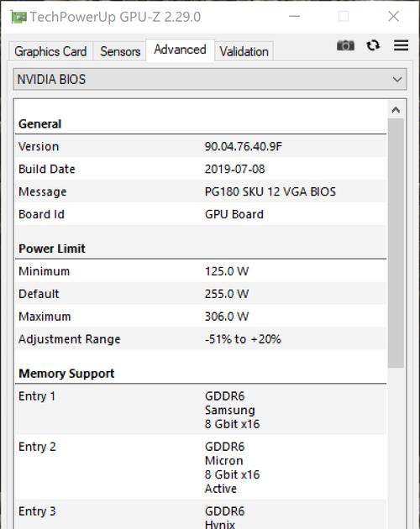
Task: Select the Build Date row
Action: 201,169
